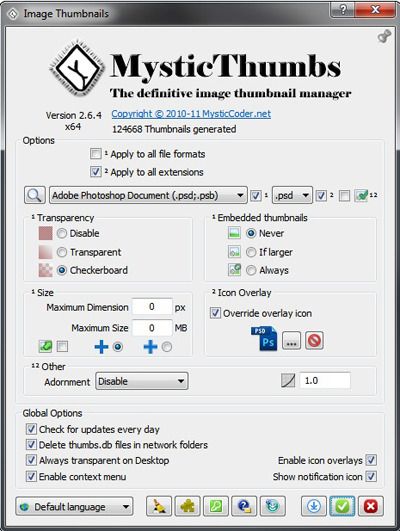Click the Checkerboard pattern swatch
The height and width of the screenshot is (531, 400).
[x=45, y=270]
